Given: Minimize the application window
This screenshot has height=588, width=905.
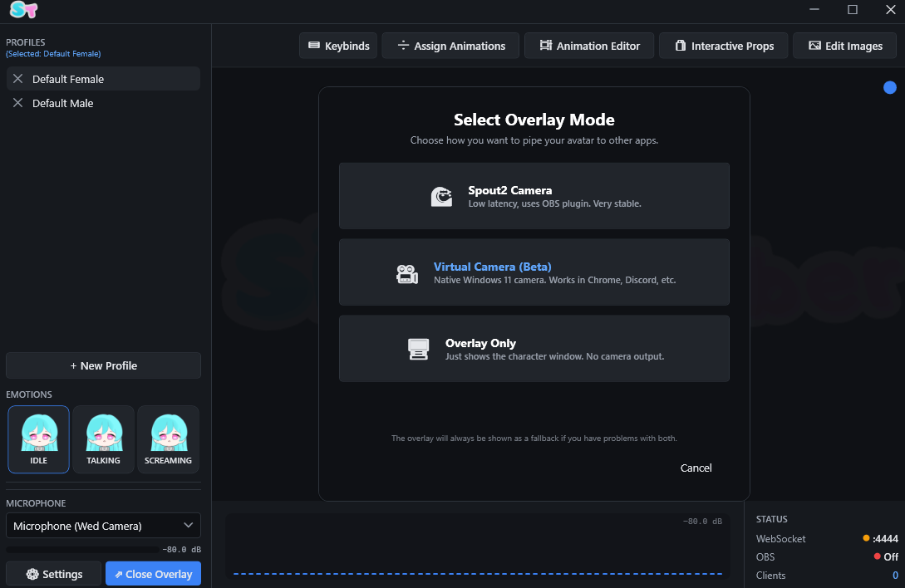Looking at the screenshot, I should (814, 9).
